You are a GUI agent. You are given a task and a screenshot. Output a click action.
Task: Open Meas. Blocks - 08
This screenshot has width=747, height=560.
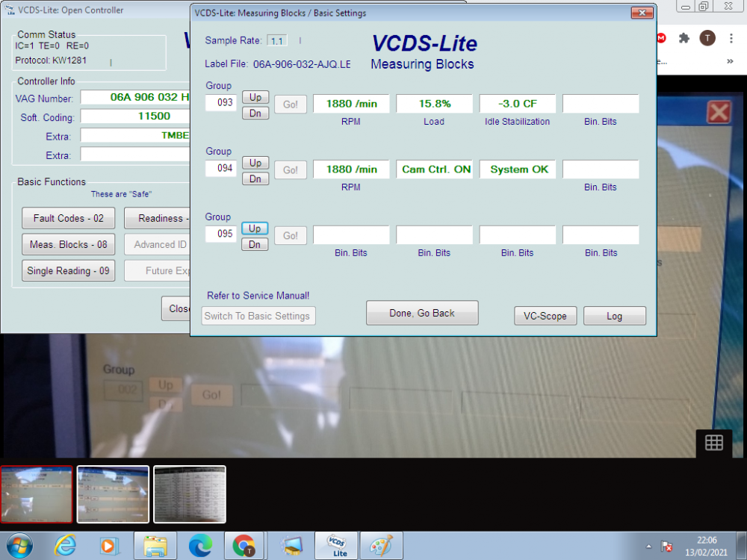point(69,244)
